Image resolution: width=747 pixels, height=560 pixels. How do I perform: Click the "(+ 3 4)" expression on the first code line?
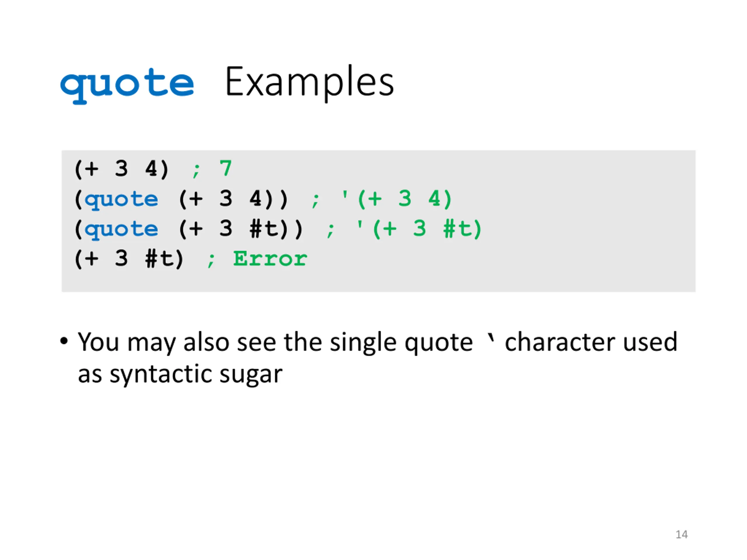click(121, 169)
